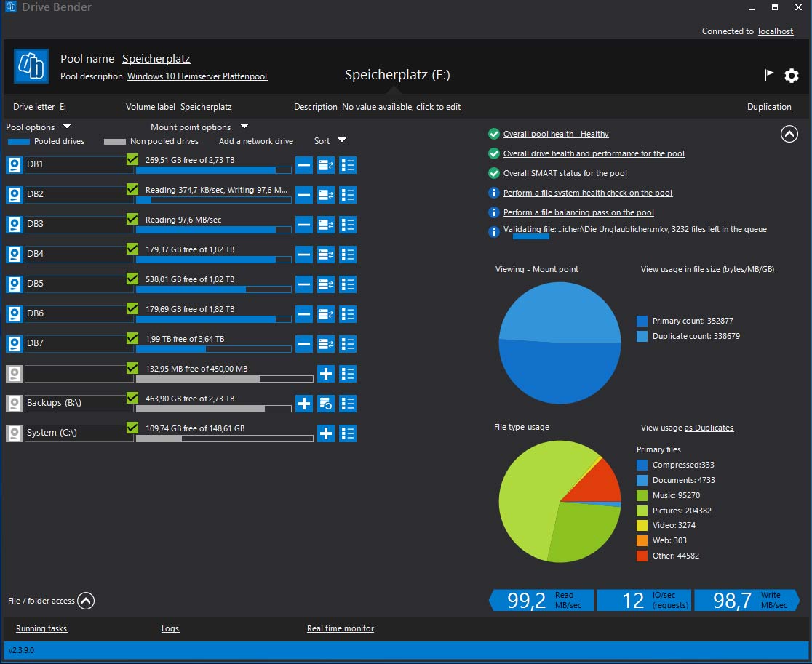Image resolution: width=812 pixels, height=664 pixels.
Task: Open the Duplication link
Action: click(769, 107)
